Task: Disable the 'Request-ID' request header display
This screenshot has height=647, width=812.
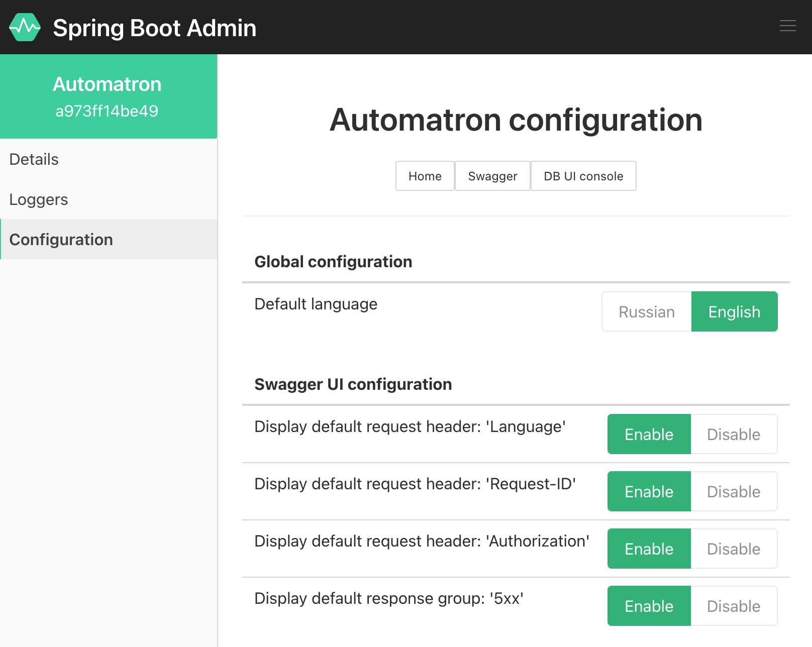Action: coord(734,491)
